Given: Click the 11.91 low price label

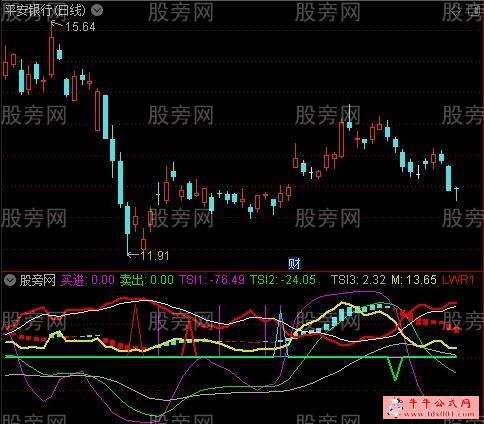Looking at the screenshot, I should pos(155,256).
